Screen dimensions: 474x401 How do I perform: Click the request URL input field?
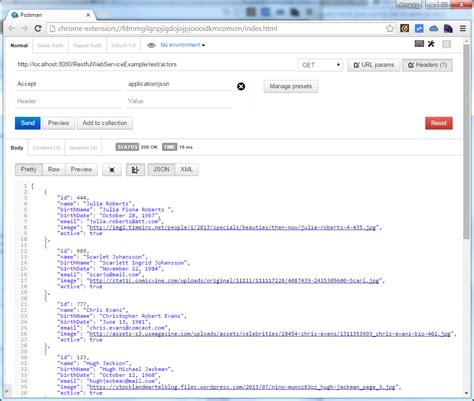point(155,65)
